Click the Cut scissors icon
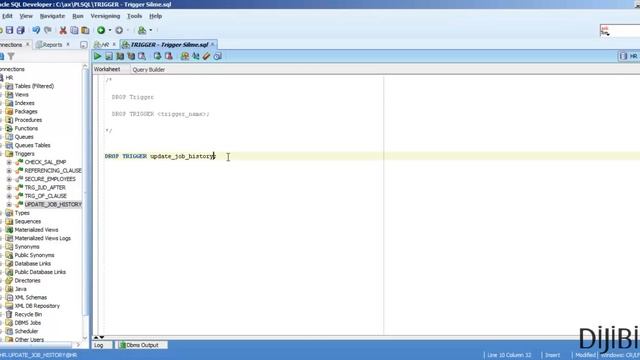The width and height of the screenshot is (640, 360). click(63, 30)
